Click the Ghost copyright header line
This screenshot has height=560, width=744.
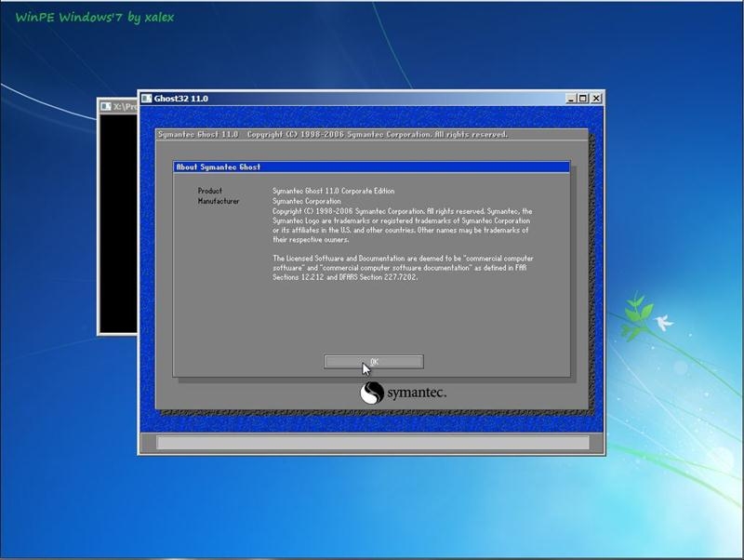pyautogui.click(x=333, y=134)
